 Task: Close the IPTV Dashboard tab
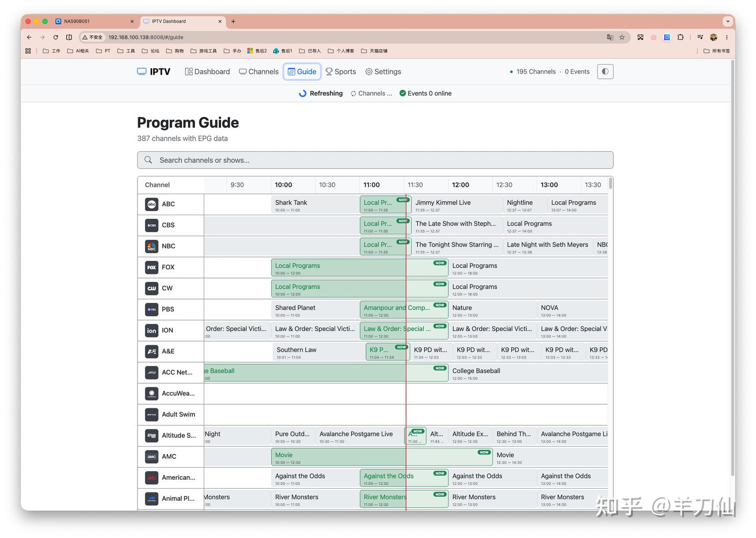pos(219,22)
